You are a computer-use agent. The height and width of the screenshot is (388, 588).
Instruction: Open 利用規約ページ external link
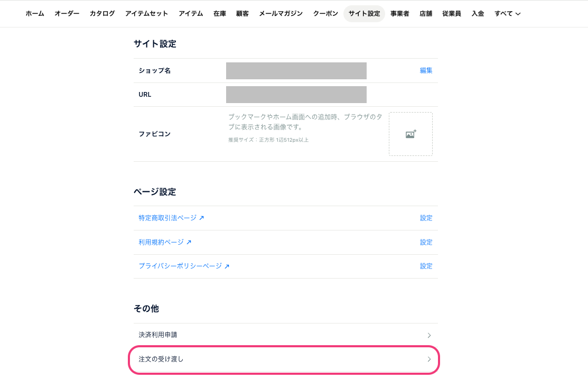[x=165, y=243]
